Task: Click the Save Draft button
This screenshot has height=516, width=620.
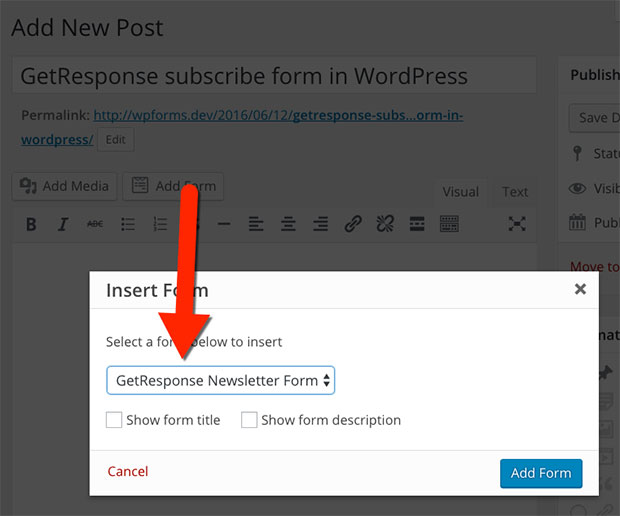Action: pyautogui.click(x=594, y=118)
